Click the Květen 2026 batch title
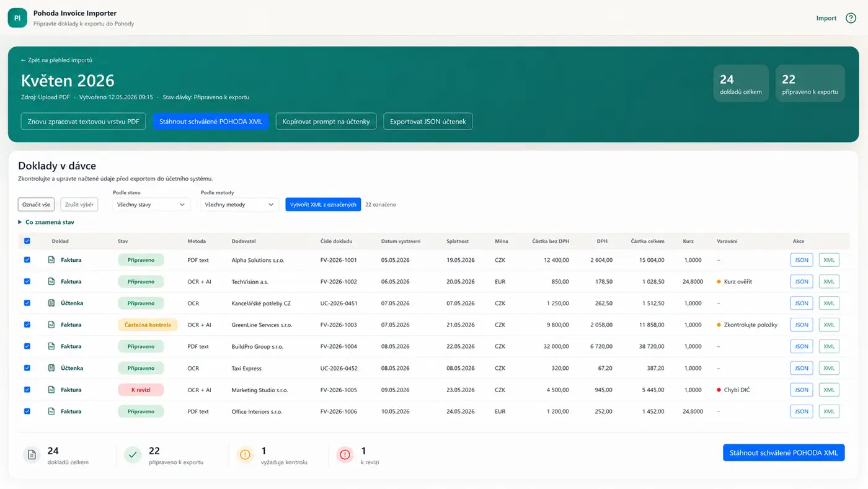 [x=68, y=81]
